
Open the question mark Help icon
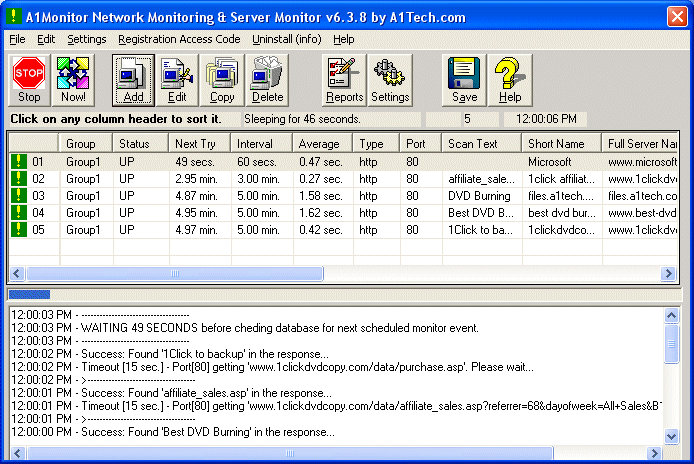[x=510, y=80]
